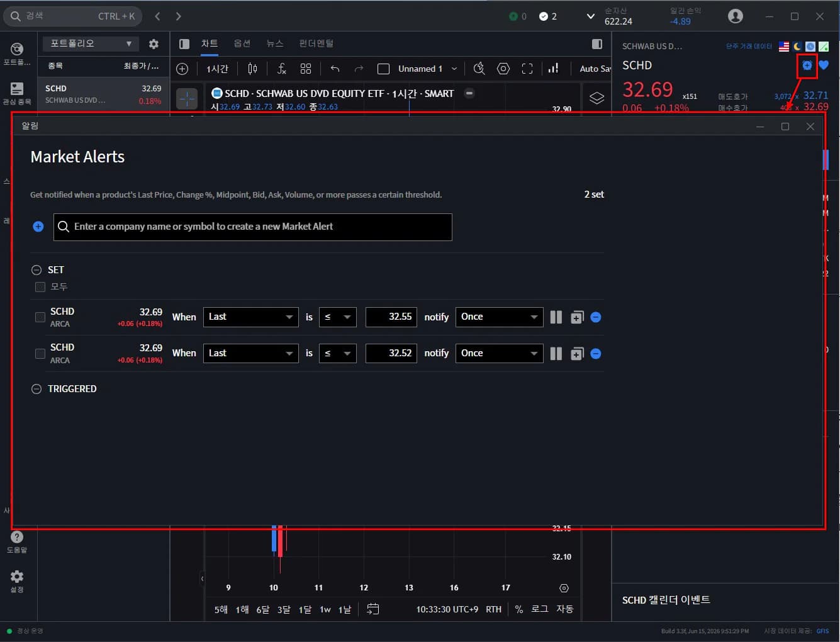
Task: Enter chart fullscreen mode
Action: 527,69
